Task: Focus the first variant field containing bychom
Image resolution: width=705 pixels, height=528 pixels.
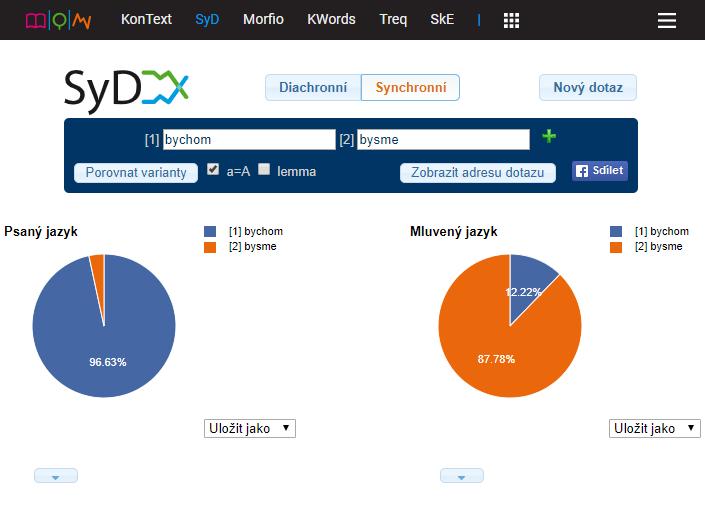Action: point(249,139)
